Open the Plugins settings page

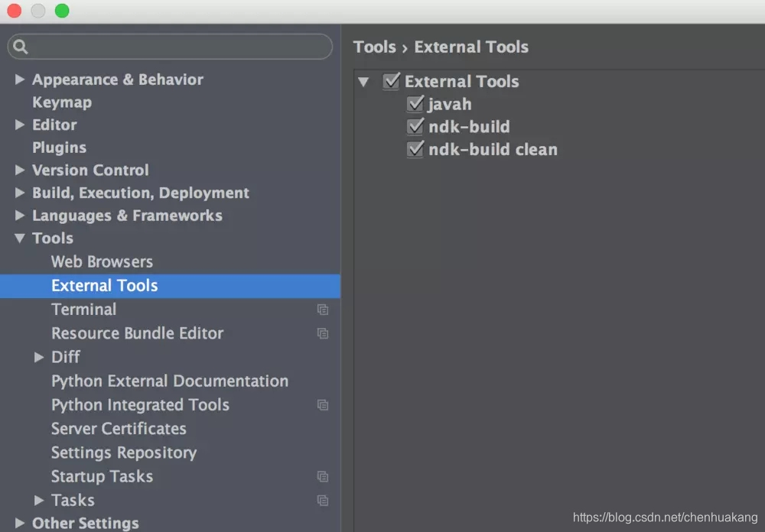tap(59, 148)
